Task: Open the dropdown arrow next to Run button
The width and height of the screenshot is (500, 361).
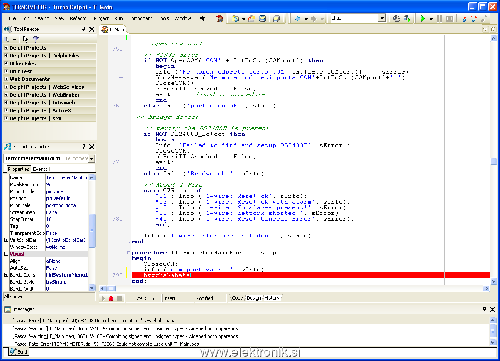Action: click(431, 19)
